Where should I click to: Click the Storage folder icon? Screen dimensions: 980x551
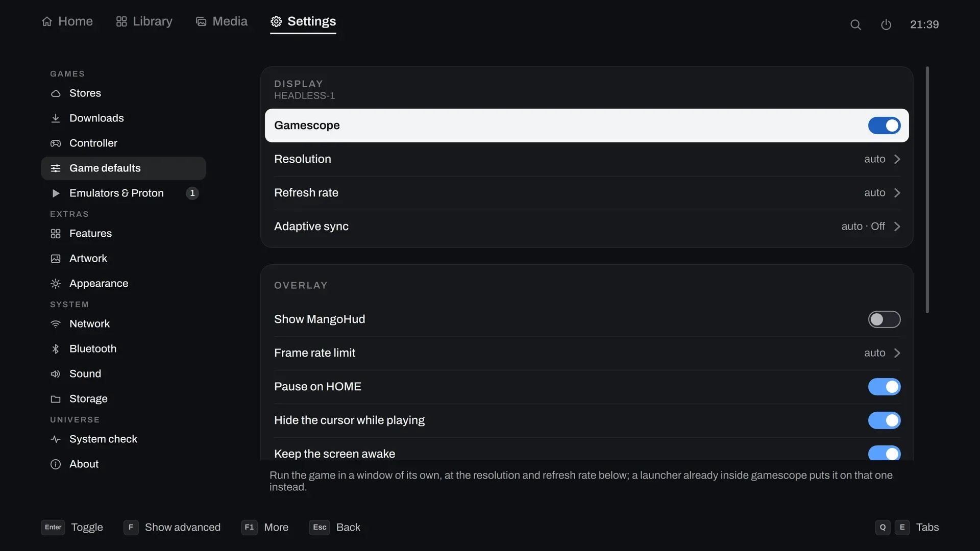(x=56, y=399)
